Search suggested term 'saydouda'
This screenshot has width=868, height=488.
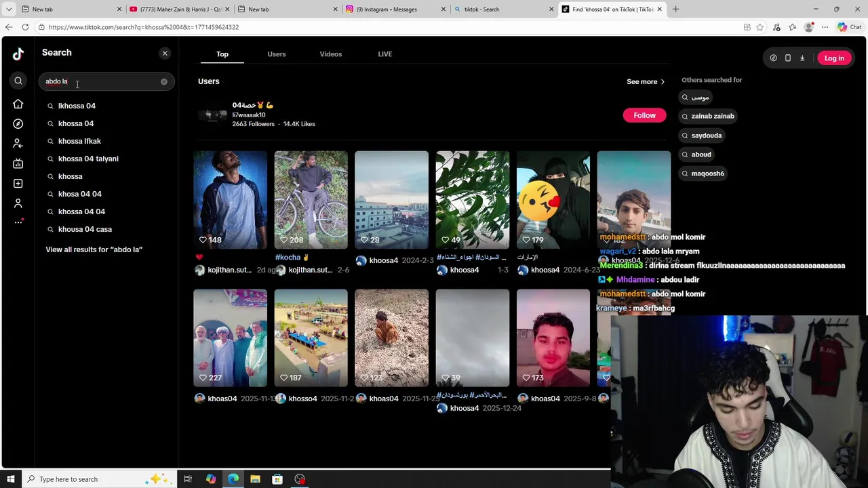click(701, 136)
